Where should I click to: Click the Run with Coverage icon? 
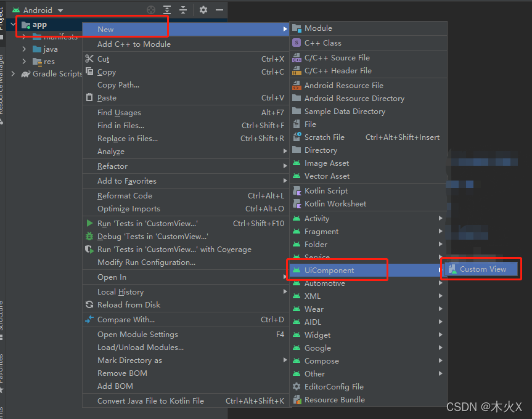click(89, 249)
